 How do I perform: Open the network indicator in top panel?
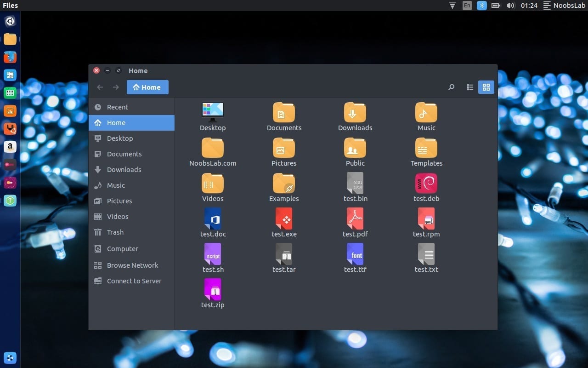(452, 6)
